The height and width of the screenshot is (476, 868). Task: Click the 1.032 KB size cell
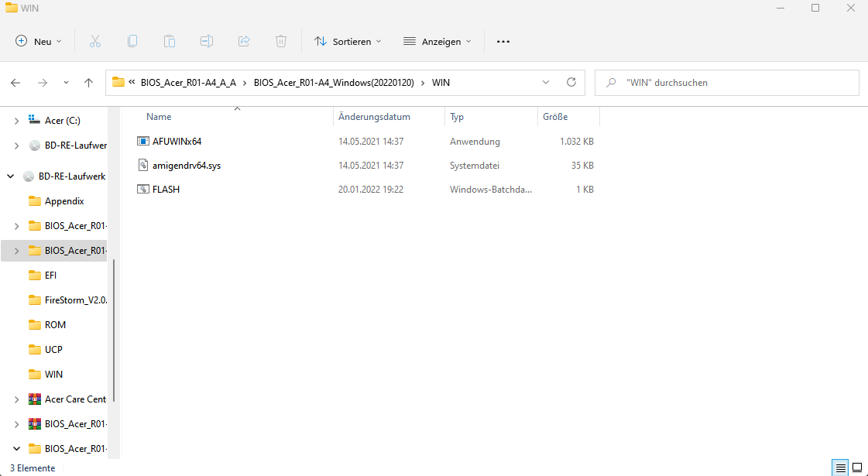click(577, 141)
